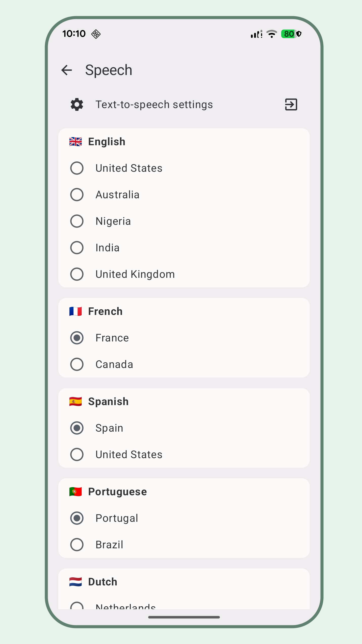Select the France radio option

click(x=77, y=338)
